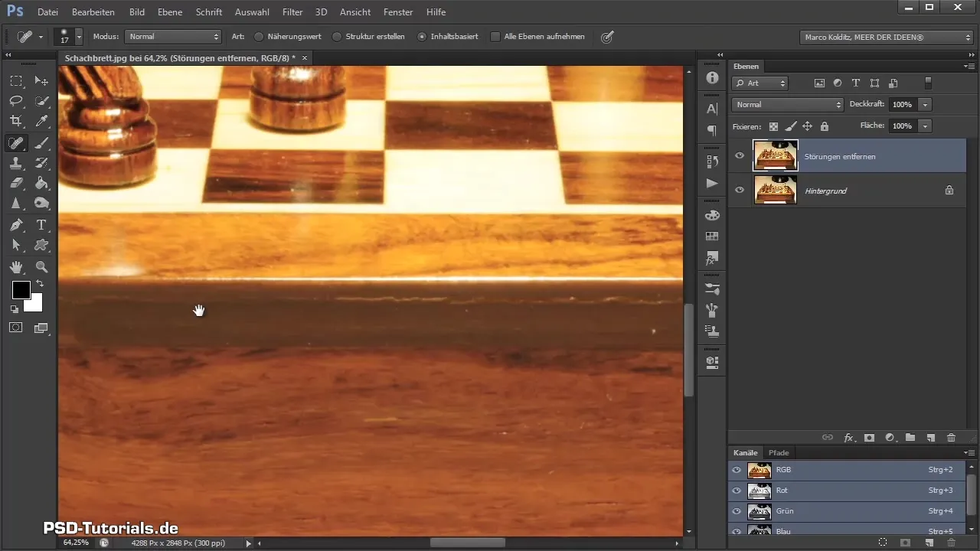The width and height of the screenshot is (980, 551).
Task: Load channel as selection icon
Action: pyautogui.click(x=883, y=542)
